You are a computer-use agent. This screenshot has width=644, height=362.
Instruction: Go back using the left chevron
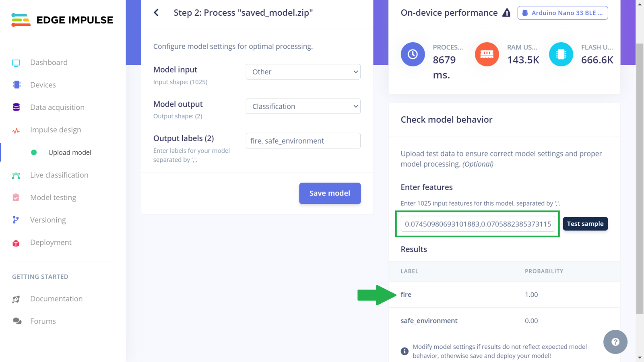156,13
